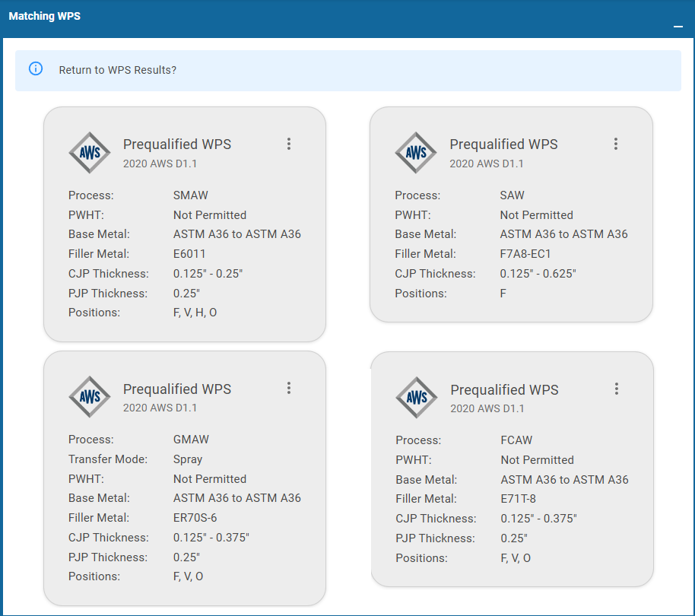This screenshot has height=616, width=695.
Task: Click the AWS logo on the GMAW card
Action: tap(90, 397)
